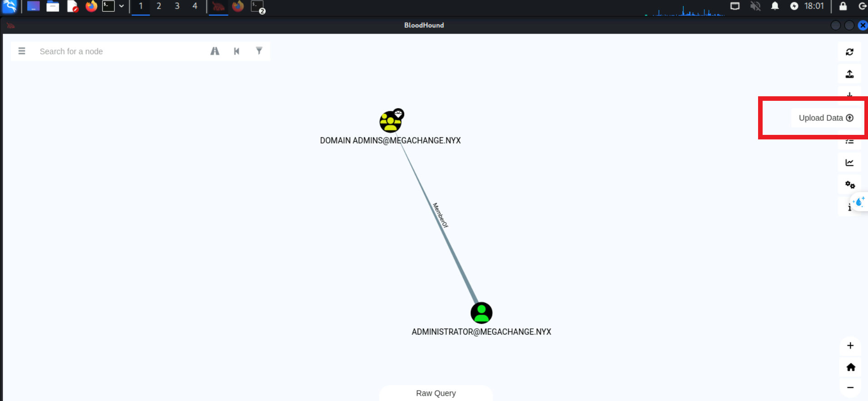Open the terminal dropdown arrow in taskbar
Image resolution: width=868 pixels, height=401 pixels.
pyautogui.click(x=121, y=6)
